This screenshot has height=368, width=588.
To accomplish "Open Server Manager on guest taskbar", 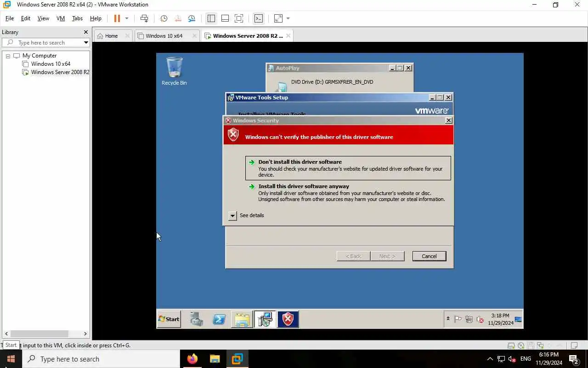I will click(x=197, y=319).
